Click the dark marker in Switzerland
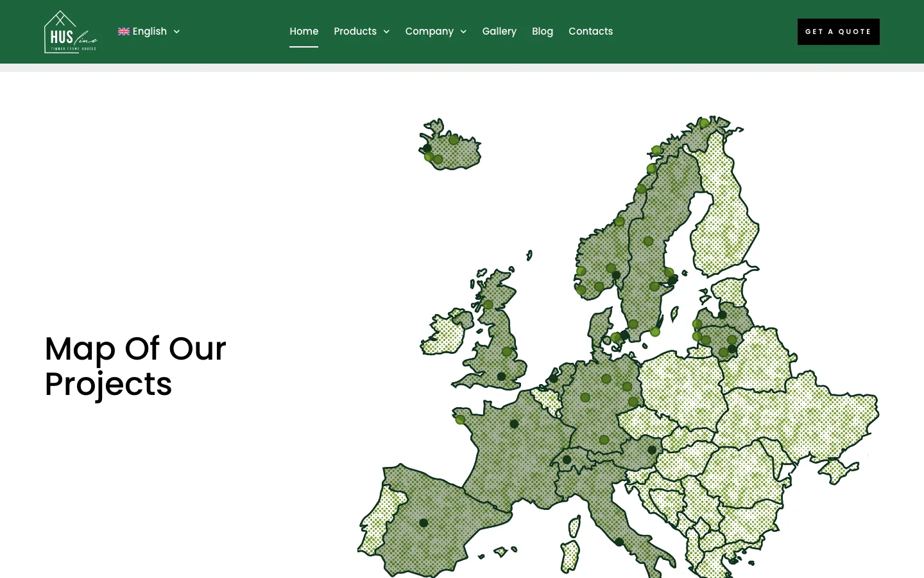The image size is (924, 578). coord(567,460)
